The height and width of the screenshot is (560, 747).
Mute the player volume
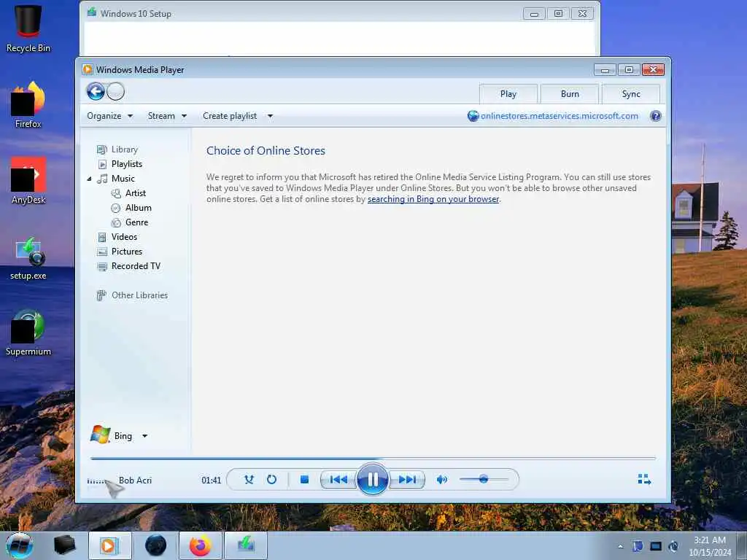pyautogui.click(x=441, y=480)
